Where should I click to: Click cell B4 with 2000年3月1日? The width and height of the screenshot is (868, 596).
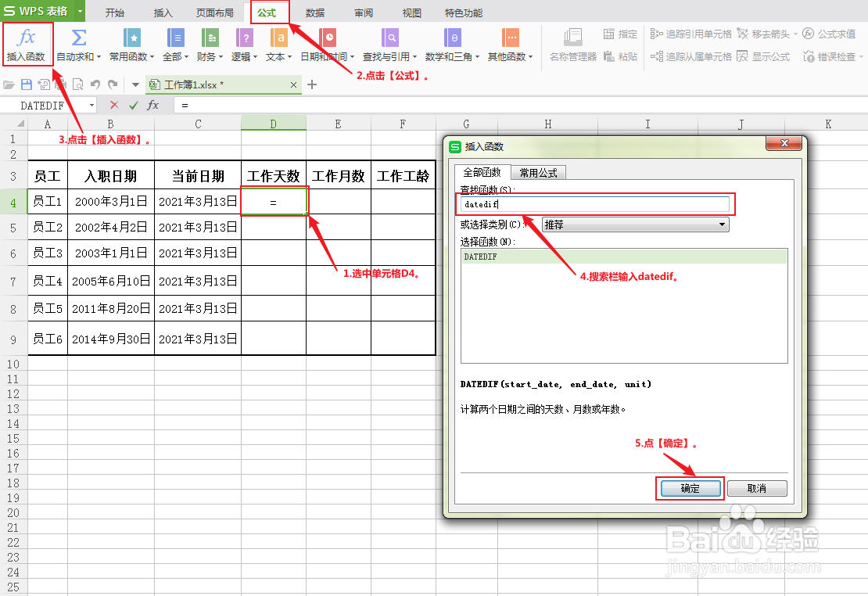click(111, 202)
